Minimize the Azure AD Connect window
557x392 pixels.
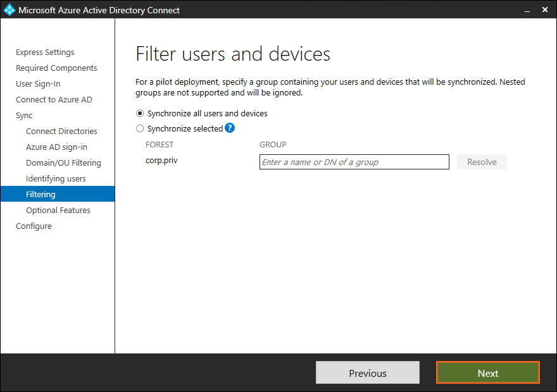click(x=526, y=10)
